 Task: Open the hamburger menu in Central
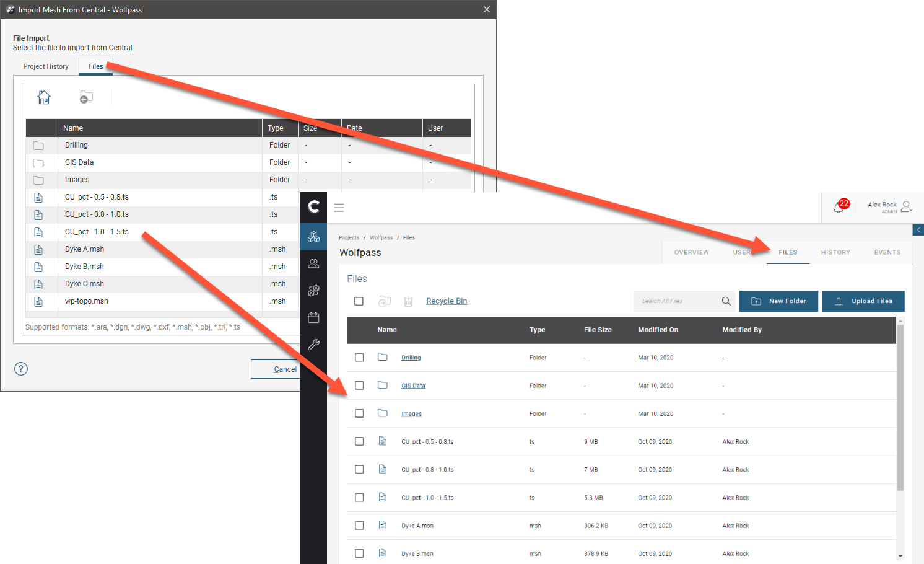pos(339,208)
